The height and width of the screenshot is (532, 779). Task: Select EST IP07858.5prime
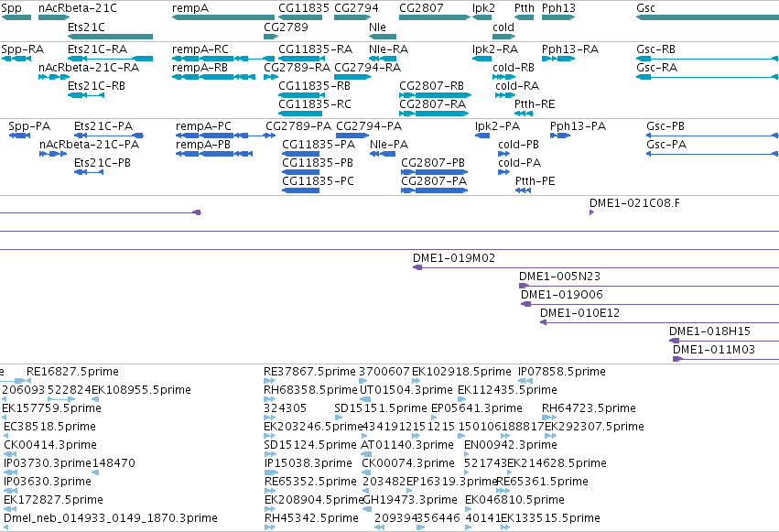point(525,381)
